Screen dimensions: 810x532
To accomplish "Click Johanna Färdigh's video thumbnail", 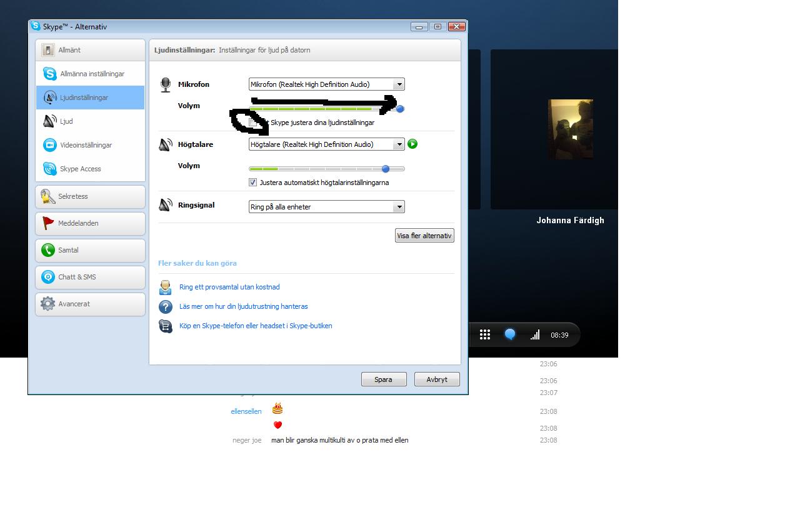I will coord(571,129).
